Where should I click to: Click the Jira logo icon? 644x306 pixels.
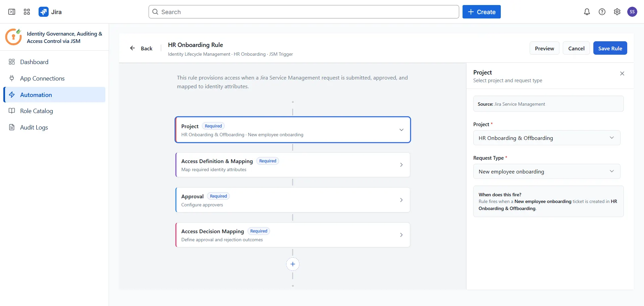(x=44, y=12)
